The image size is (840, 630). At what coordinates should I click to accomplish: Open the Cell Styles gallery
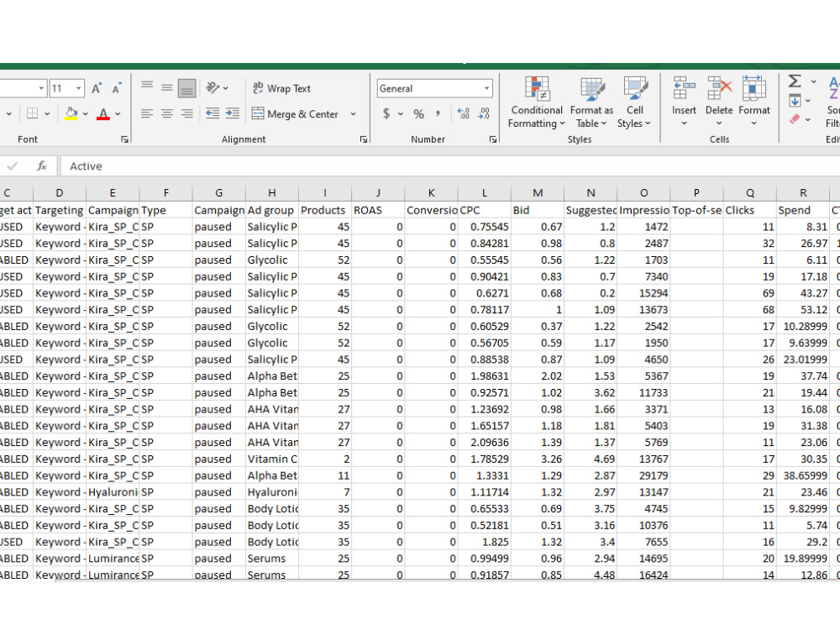pos(634,102)
